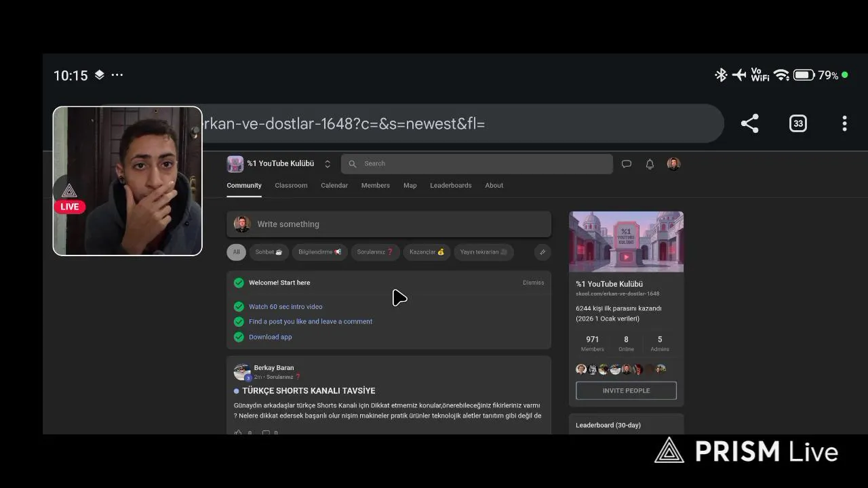The width and height of the screenshot is (868, 488).
Task: Open the notifications bell
Action: [x=650, y=164]
